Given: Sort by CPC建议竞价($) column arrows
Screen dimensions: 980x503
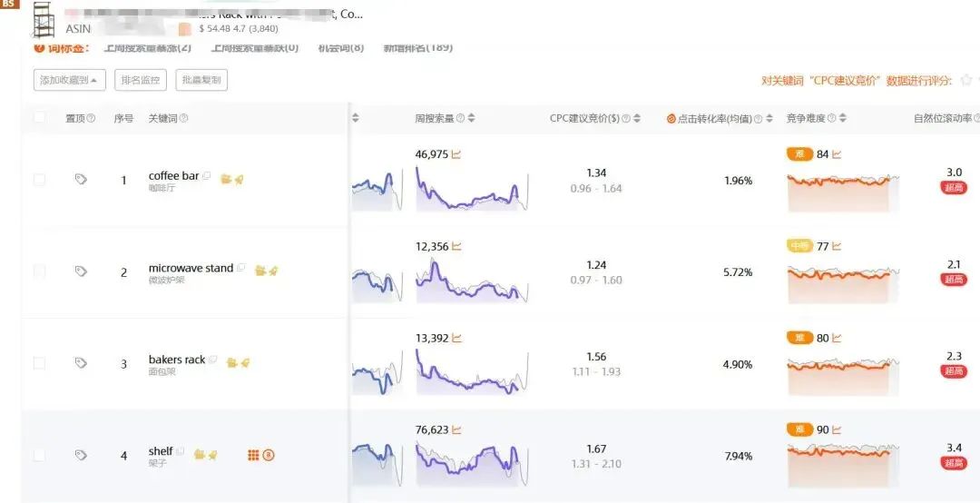Looking at the screenshot, I should (637, 118).
